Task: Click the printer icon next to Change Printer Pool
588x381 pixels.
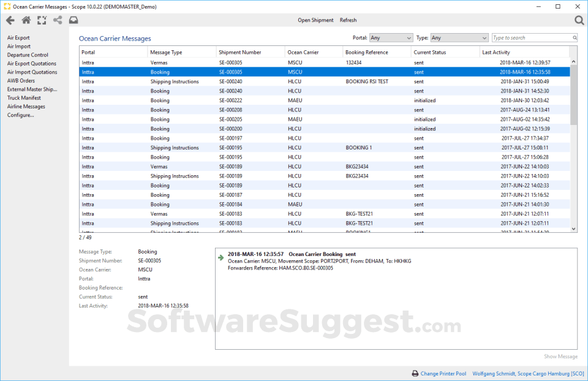Action: click(416, 374)
